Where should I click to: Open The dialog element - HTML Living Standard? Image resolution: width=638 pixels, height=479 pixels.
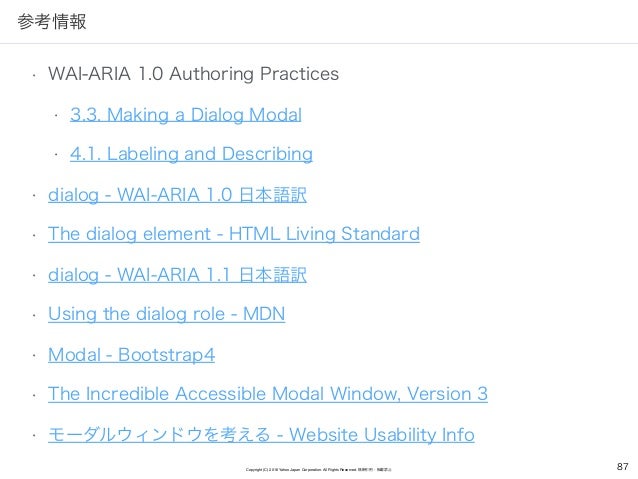(x=234, y=234)
